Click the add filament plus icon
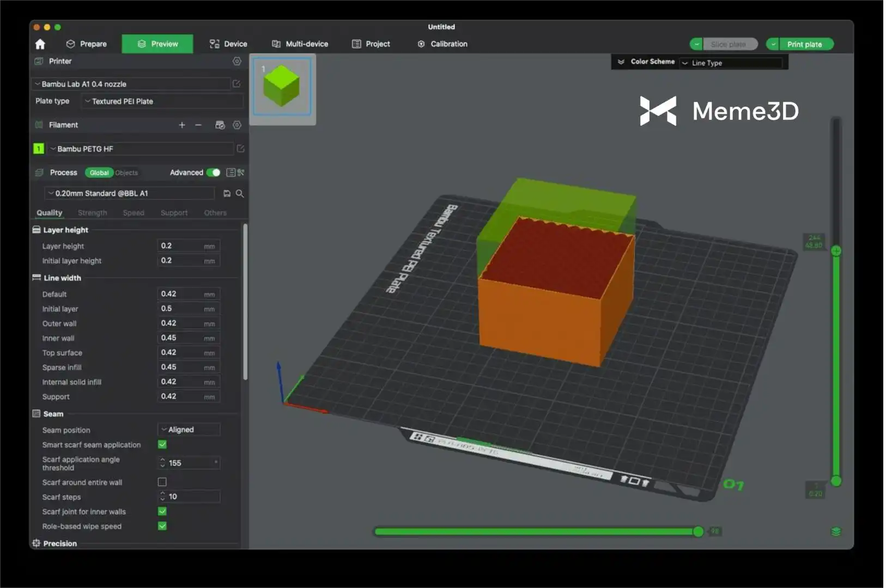The height and width of the screenshot is (588, 886). click(182, 125)
